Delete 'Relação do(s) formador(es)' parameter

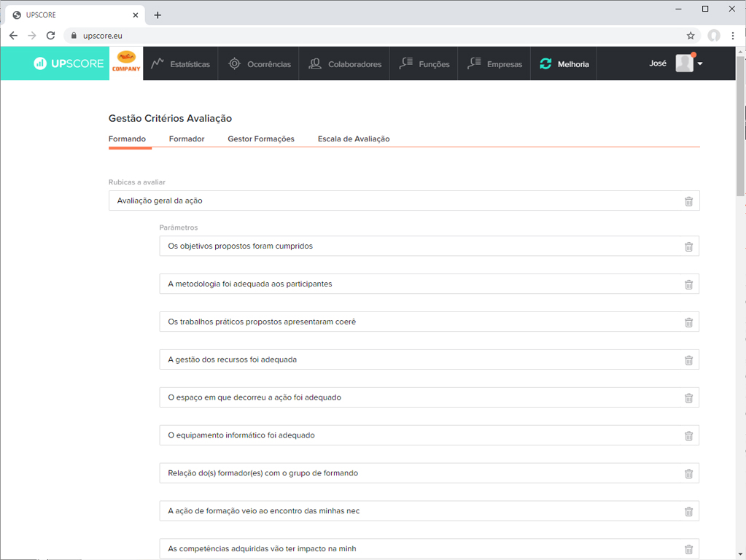click(x=688, y=473)
